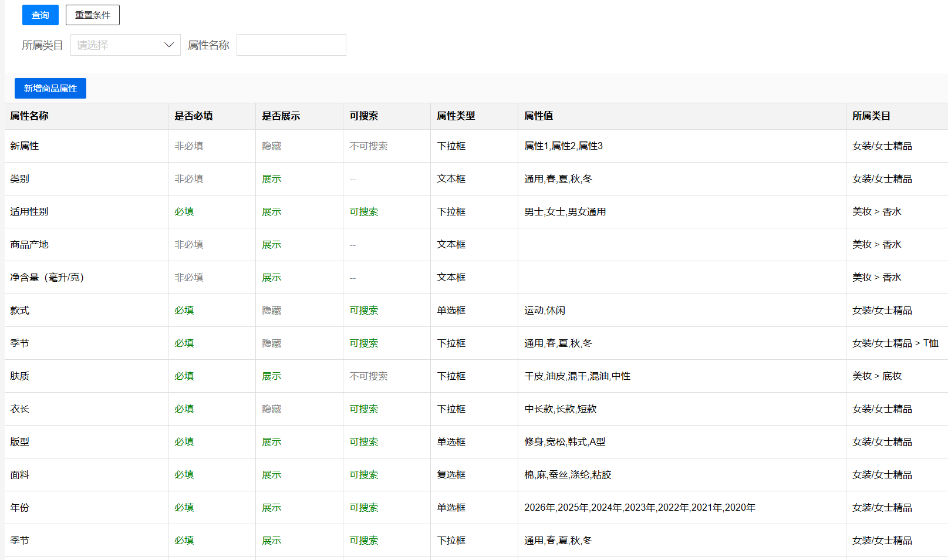The width and height of the screenshot is (948, 560).
Task: Click 展示 status in the 类别 row
Action: coord(272,179)
